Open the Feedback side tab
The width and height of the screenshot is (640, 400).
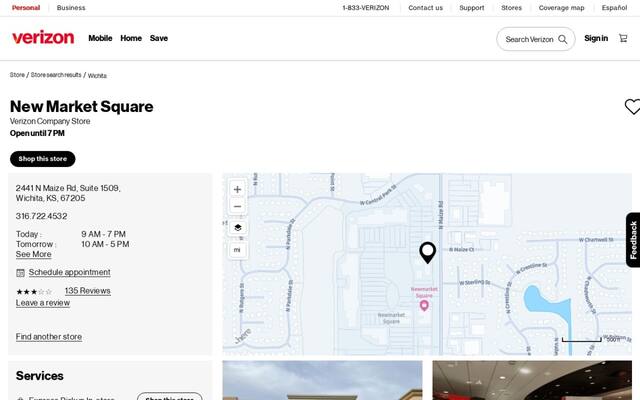633,240
